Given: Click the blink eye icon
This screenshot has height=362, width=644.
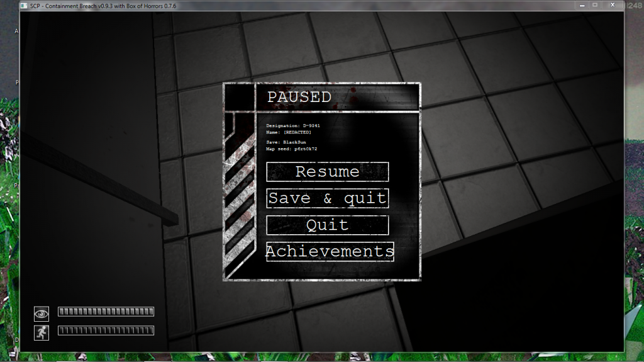Looking at the screenshot, I should pos(41,314).
